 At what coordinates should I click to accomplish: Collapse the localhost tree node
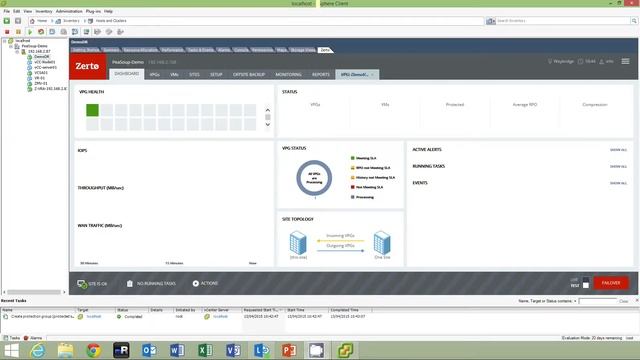point(5,41)
